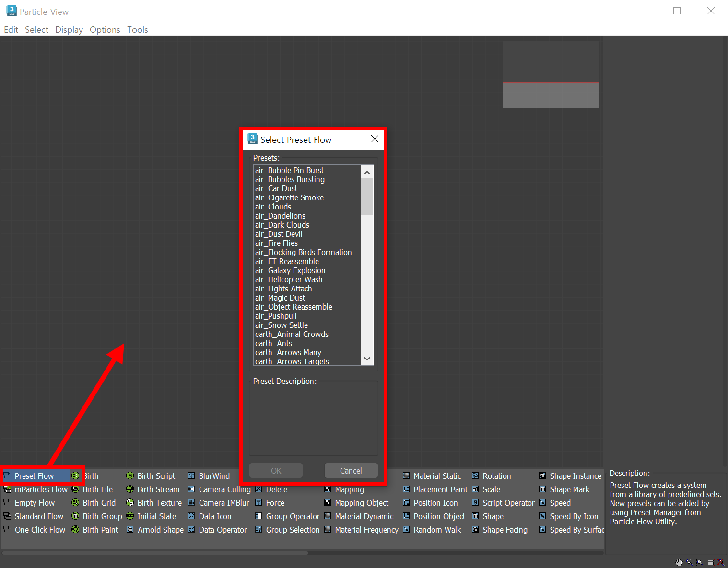Screen dimensions: 728x568
Task: Click the depot horizontal scrollbar
Action: (x=155, y=553)
